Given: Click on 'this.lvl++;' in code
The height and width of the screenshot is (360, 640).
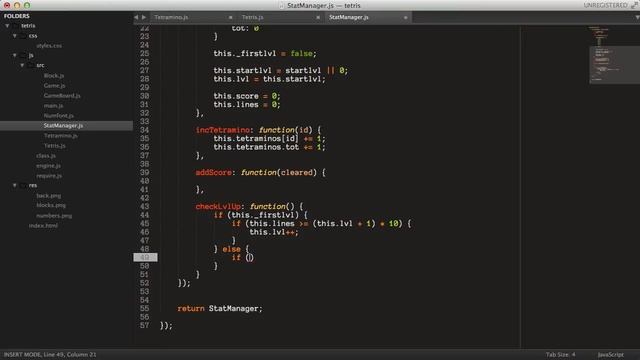Looking at the screenshot, I should (274, 232).
